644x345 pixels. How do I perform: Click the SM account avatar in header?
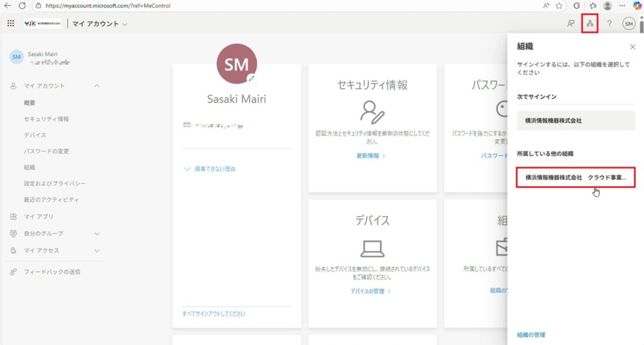(x=628, y=24)
